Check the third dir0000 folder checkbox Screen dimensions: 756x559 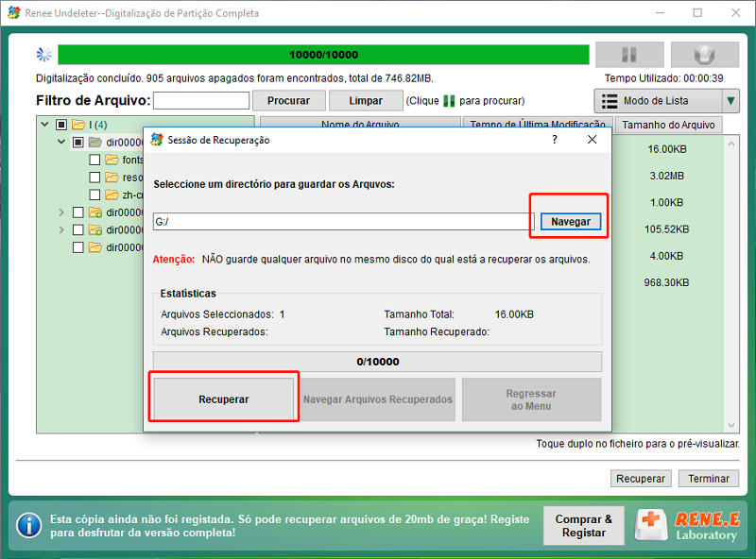(78, 229)
